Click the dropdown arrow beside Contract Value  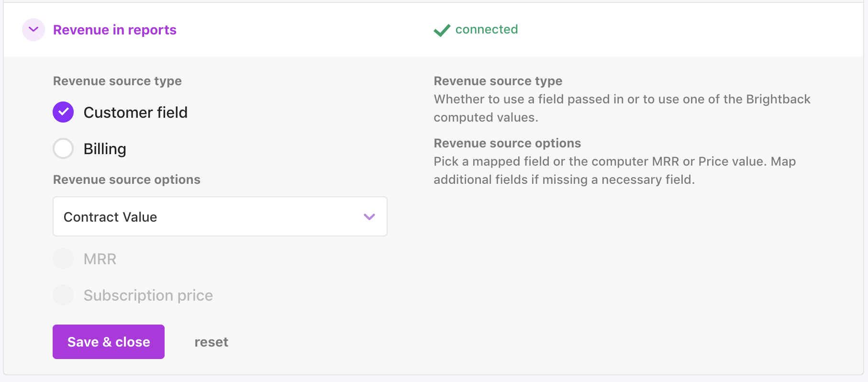tap(369, 217)
